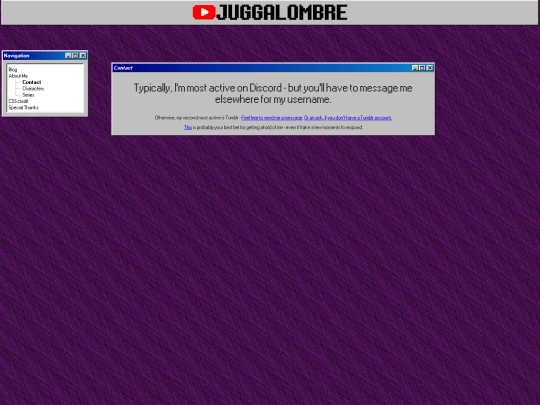Screen dimensions: 540x405
Task: Open Series in the Navigation tree
Action: click(x=28, y=95)
